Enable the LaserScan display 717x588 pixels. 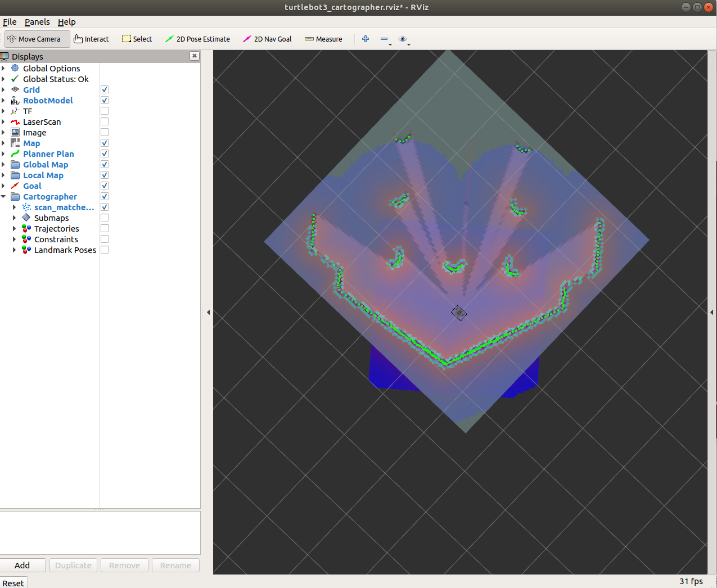104,121
